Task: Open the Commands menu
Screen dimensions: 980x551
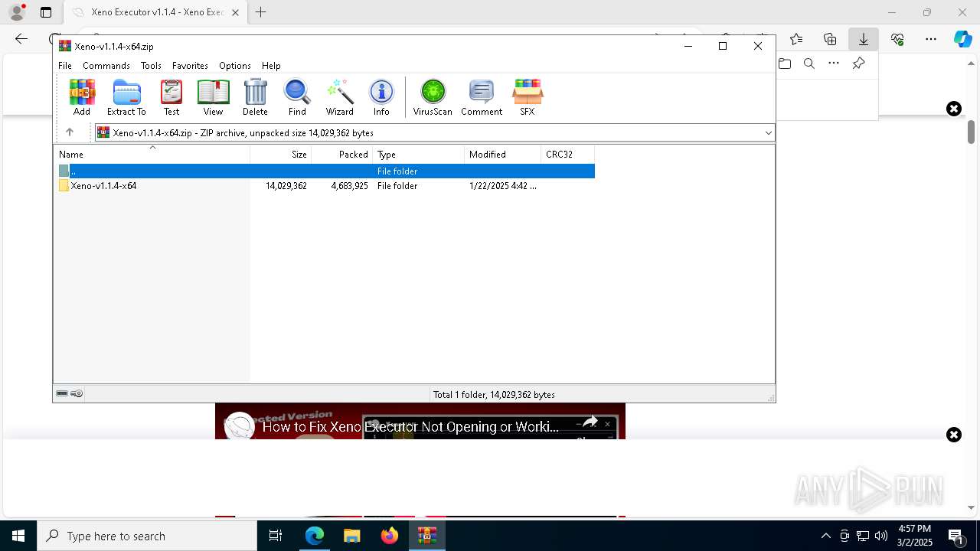Action: tap(106, 66)
